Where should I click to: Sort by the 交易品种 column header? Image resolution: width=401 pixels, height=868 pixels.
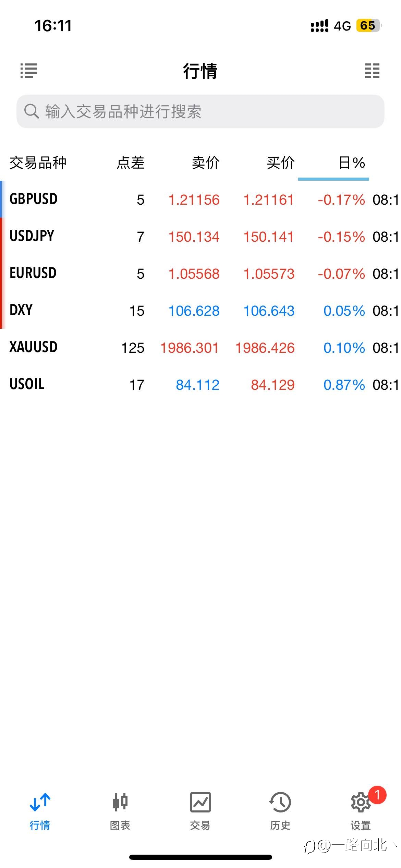(38, 163)
